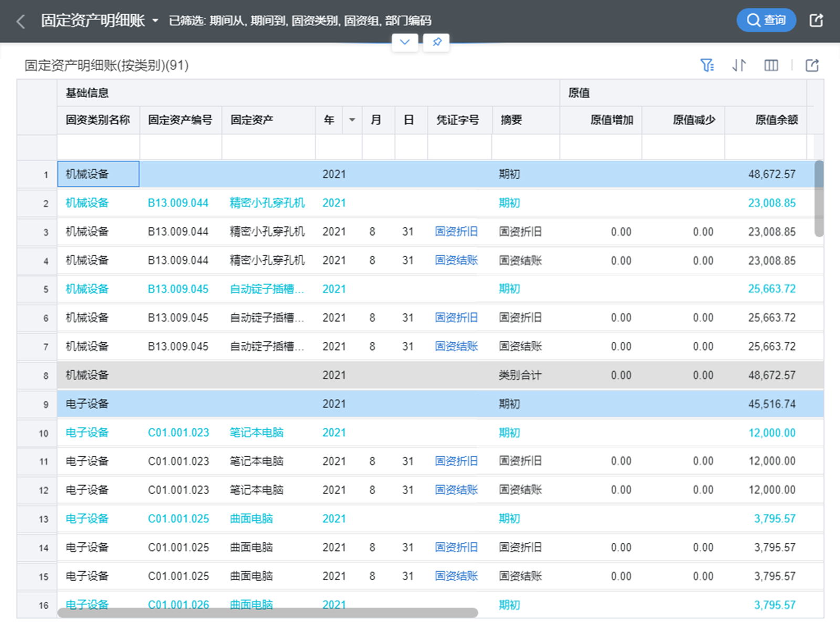The width and height of the screenshot is (840, 630).
Task: Open 固资结账 voucher link in row 7
Action: 456,346
